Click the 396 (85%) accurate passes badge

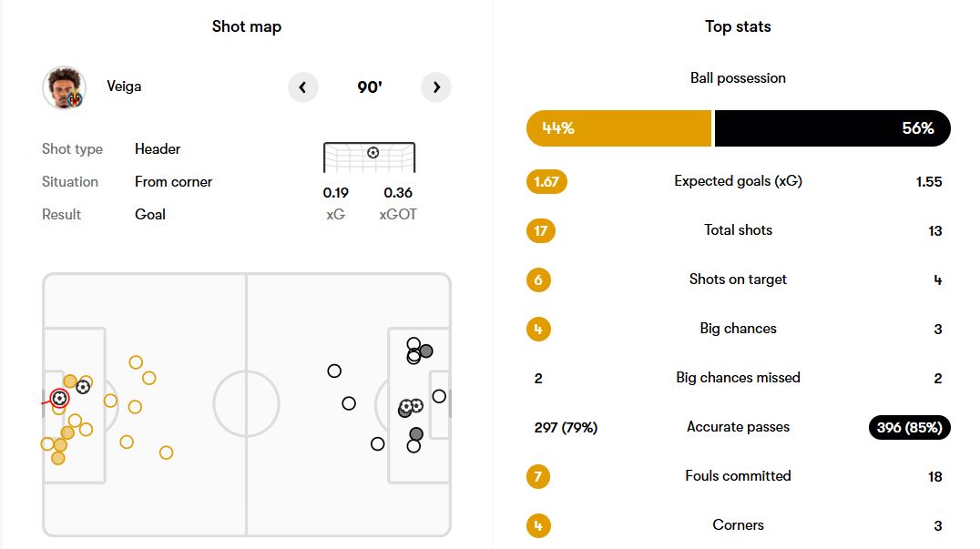(910, 427)
